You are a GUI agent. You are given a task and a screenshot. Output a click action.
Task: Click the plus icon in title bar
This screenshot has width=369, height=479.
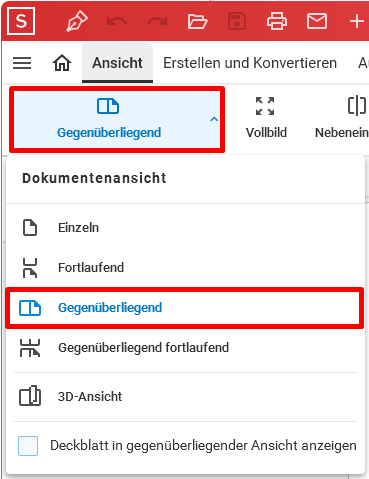point(357,22)
